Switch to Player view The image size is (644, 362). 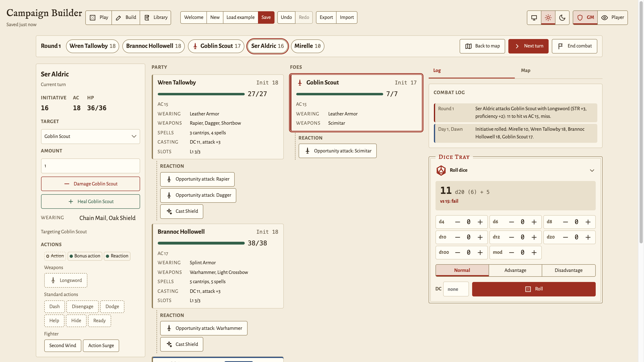point(612,17)
